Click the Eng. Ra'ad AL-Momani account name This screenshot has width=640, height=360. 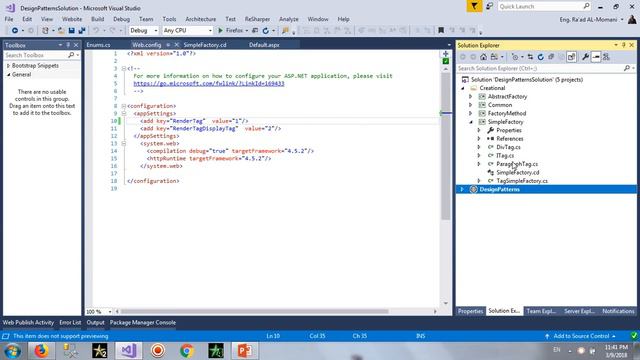588,19
